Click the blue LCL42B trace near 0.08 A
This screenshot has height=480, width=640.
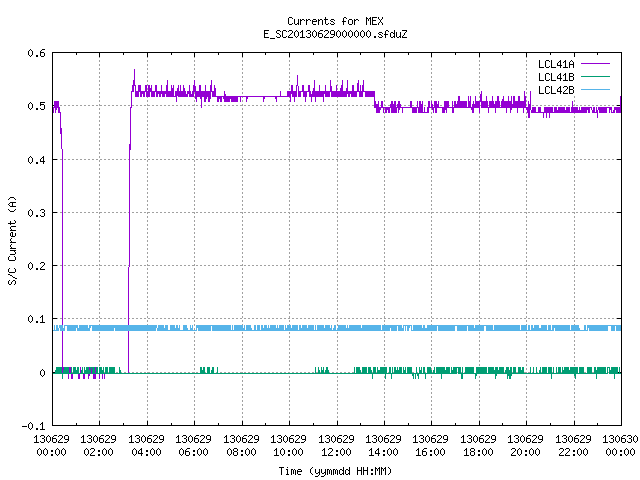tap(337, 328)
